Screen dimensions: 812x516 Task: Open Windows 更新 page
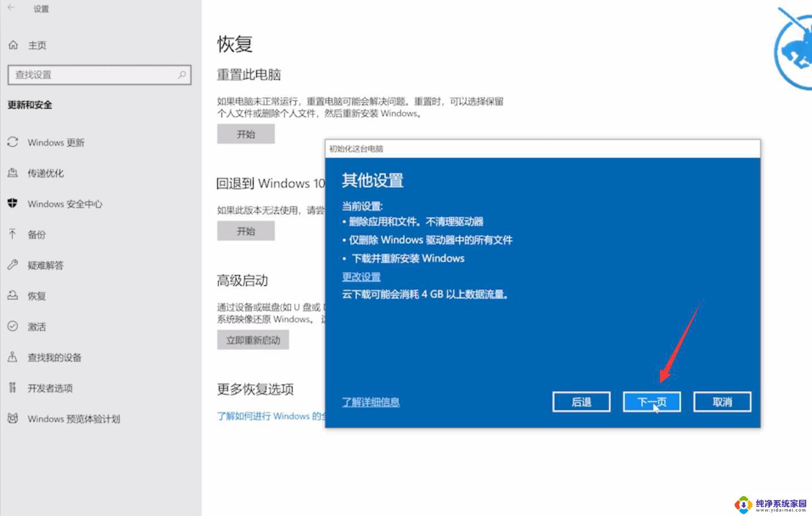[56, 143]
